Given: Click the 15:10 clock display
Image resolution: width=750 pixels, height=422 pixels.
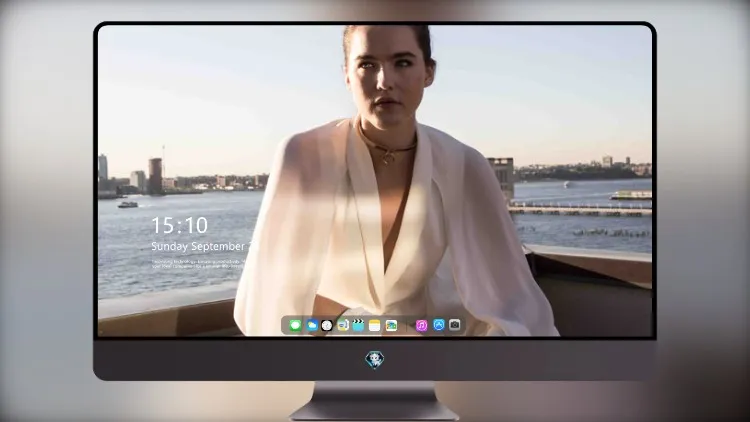Looking at the screenshot, I should [x=179, y=225].
